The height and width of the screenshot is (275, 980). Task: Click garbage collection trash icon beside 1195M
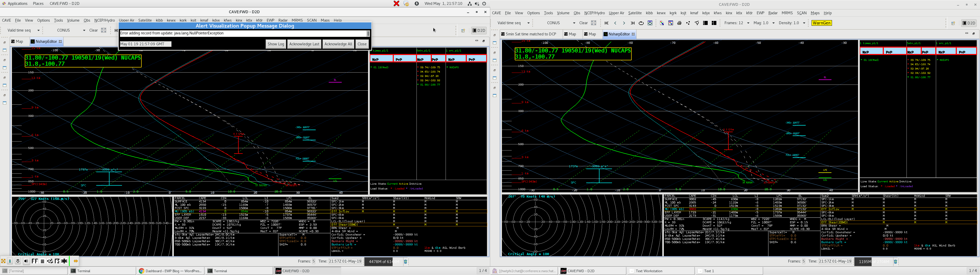pyautogui.click(x=896, y=261)
